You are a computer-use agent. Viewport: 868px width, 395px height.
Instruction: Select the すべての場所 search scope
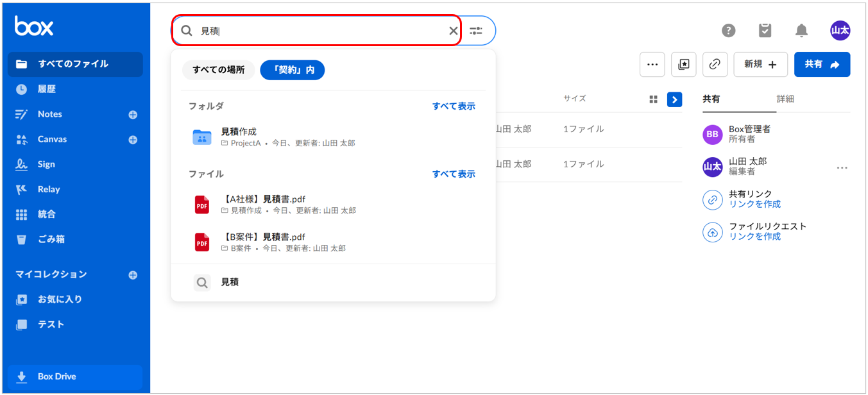218,70
